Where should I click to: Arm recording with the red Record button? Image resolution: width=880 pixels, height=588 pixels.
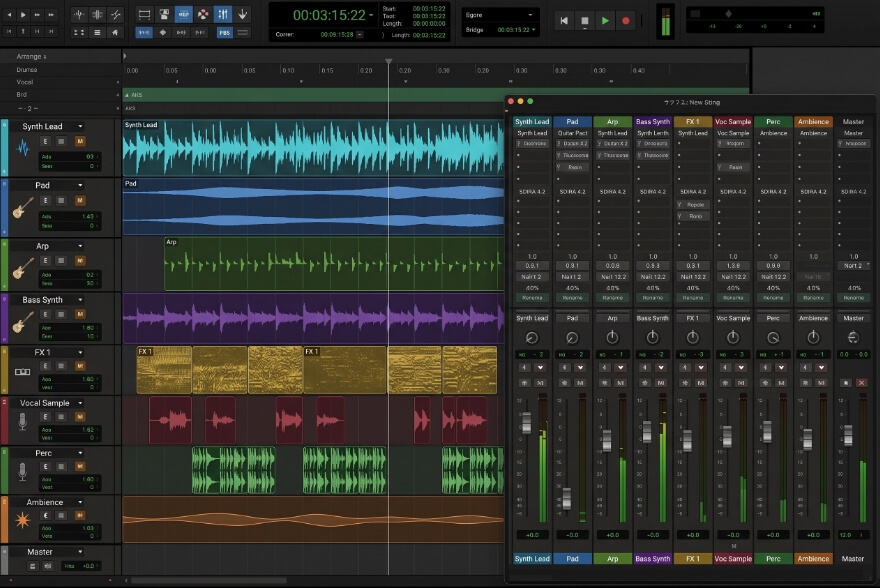[625, 21]
